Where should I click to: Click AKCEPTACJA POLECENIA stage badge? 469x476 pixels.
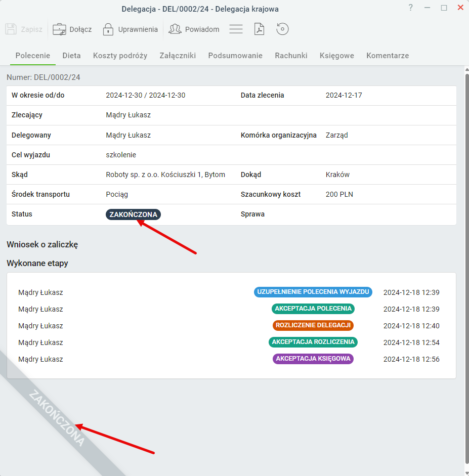[x=313, y=309]
